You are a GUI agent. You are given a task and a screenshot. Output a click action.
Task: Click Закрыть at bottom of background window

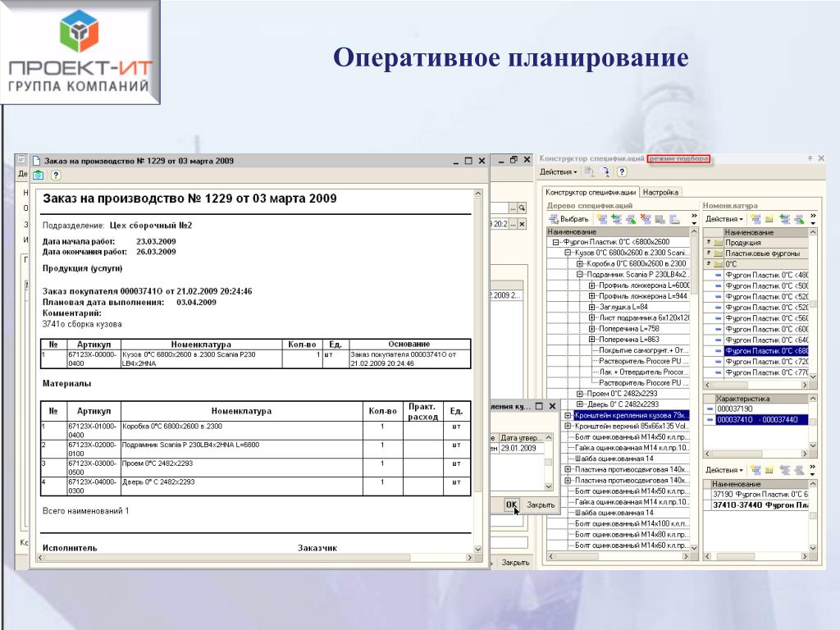click(515, 563)
